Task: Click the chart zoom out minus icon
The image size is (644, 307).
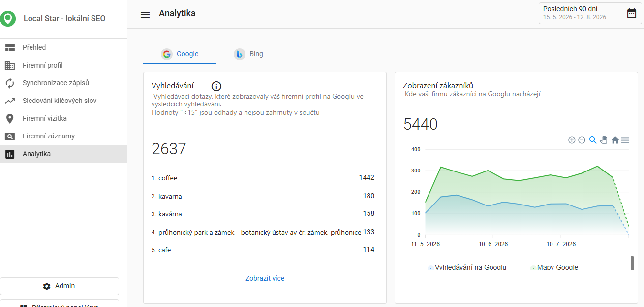Action: (x=582, y=140)
